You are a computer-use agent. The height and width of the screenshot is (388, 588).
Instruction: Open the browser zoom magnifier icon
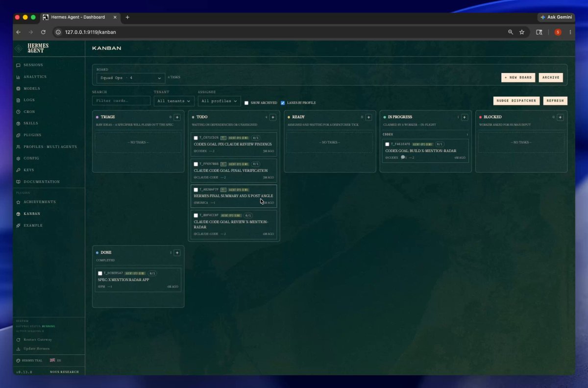pos(511,32)
